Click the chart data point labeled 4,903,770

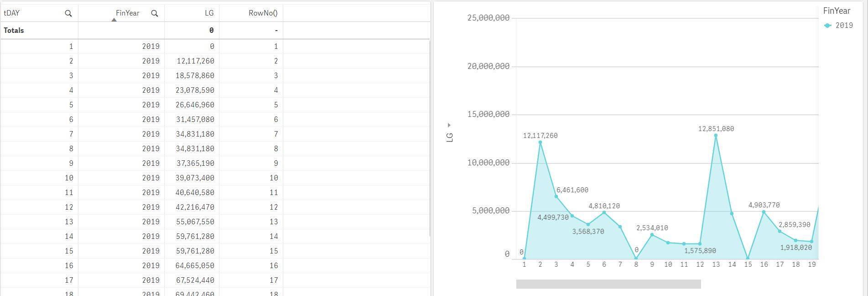click(764, 211)
